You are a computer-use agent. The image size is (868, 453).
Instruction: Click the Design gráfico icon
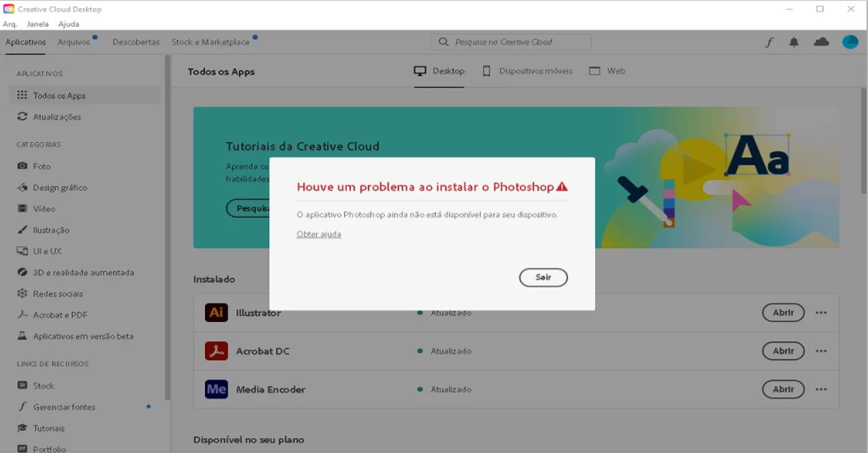pos(22,187)
